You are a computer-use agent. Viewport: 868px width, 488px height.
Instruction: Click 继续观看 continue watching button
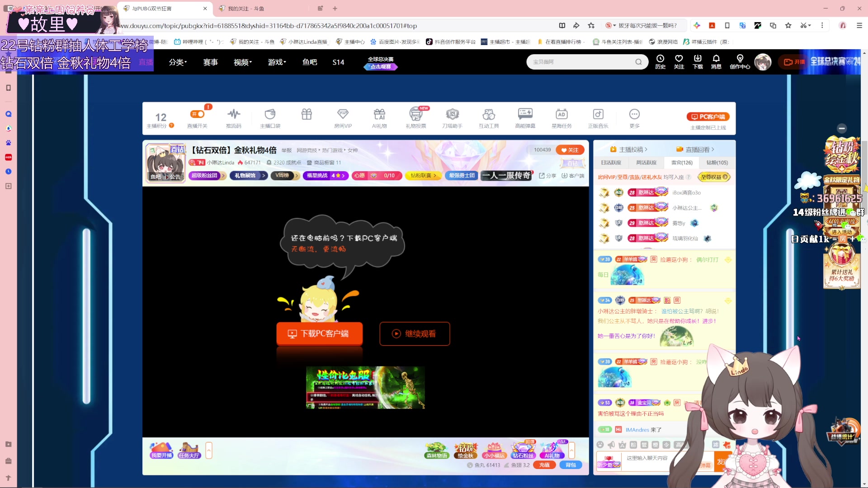[415, 334]
